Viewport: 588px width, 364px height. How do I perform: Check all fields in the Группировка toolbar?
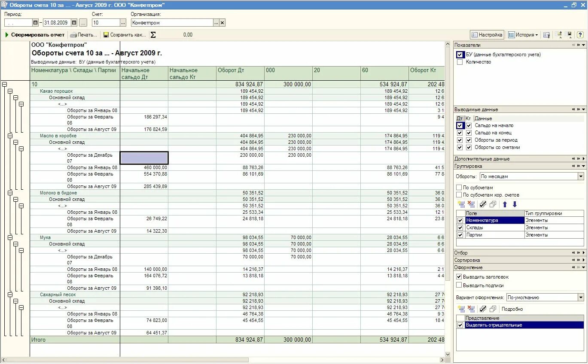click(x=483, y=205)
